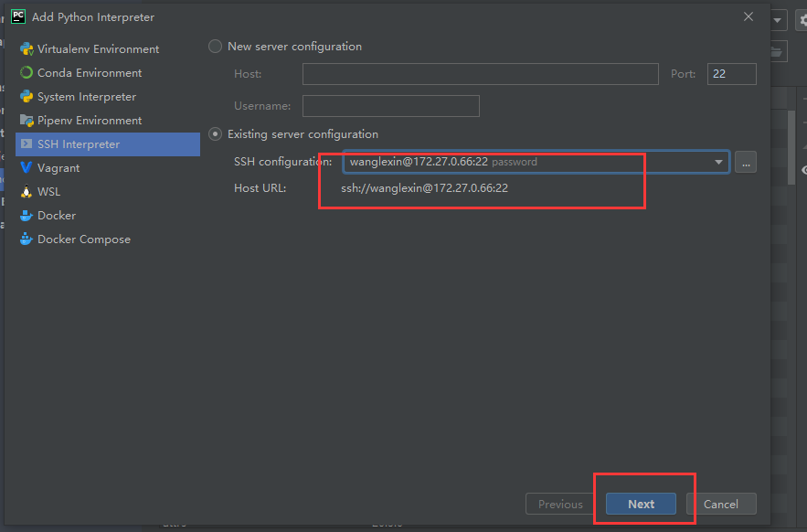Click the Docker whale icon
Viewport: 807px width, 532px height.
[27, 216]
